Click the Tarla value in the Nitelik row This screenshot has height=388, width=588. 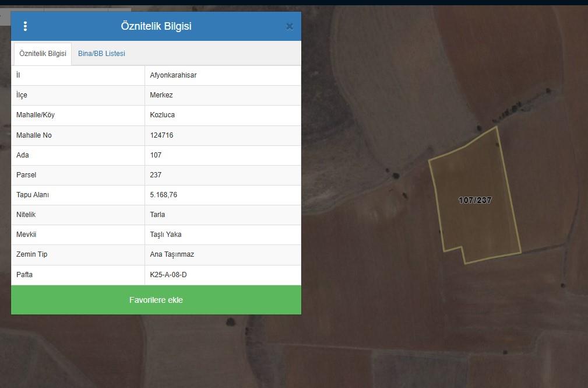click(157, 215)
